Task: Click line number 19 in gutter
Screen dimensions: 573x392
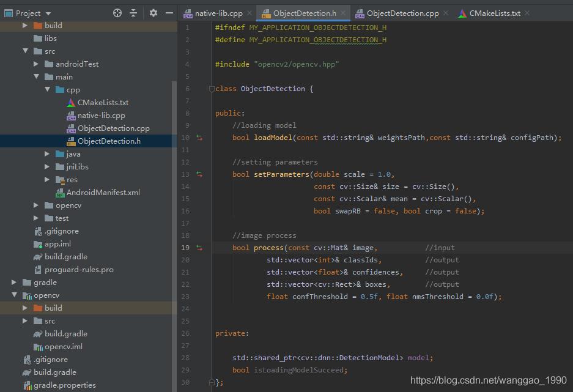Action: [x=185, y=248]
